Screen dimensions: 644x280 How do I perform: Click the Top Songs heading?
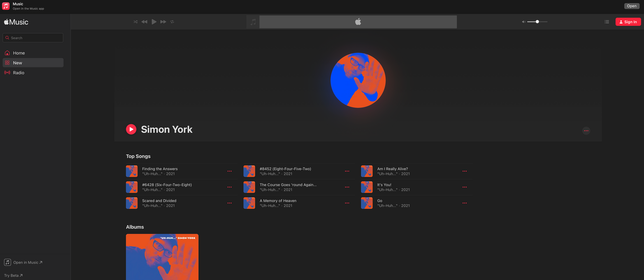[x=138, y=156]
